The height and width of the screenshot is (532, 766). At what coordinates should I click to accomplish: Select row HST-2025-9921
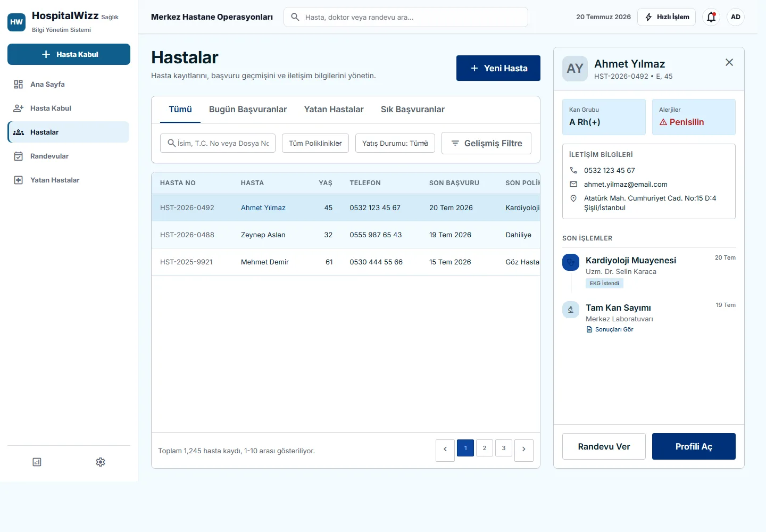coord(346,262)
